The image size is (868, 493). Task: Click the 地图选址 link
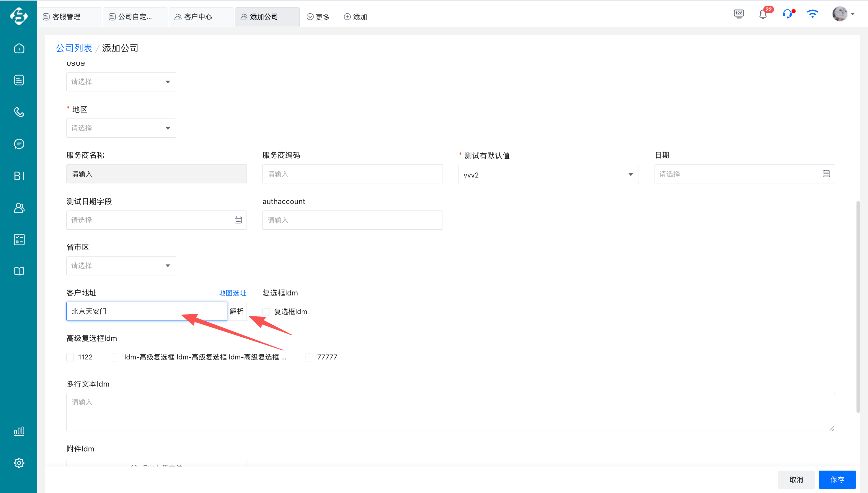click(232, 293)
